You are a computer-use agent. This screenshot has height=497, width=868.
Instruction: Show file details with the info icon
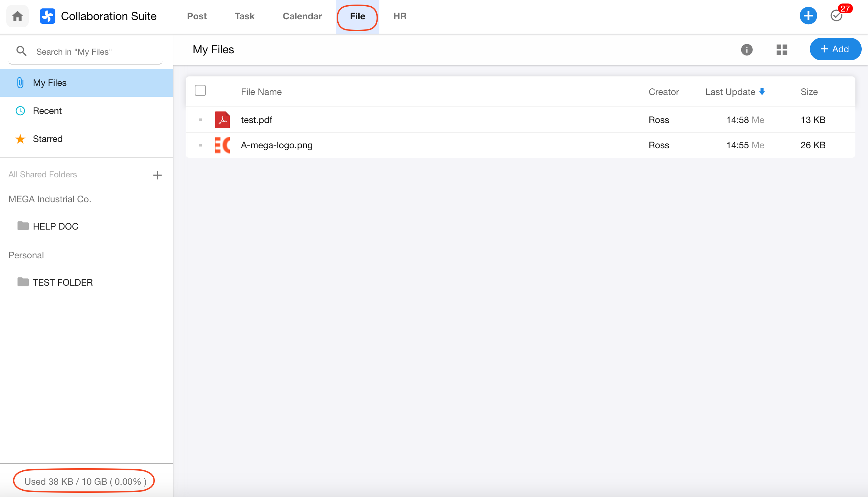746,50
